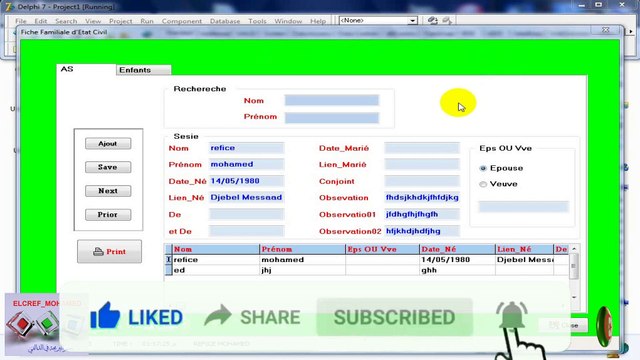Click the Prénom field containing mohamed

(x=246, y=164)
